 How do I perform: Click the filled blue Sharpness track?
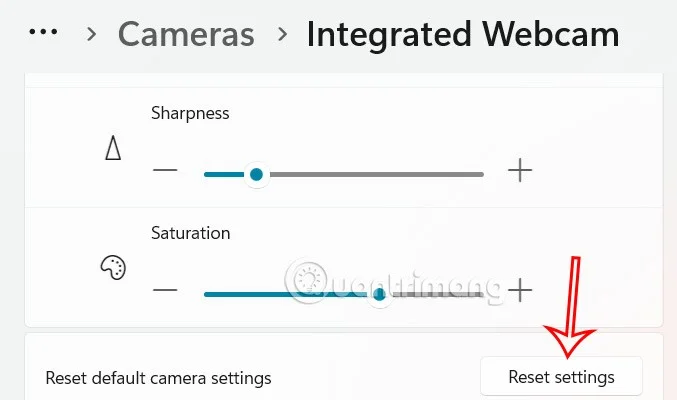224,174
